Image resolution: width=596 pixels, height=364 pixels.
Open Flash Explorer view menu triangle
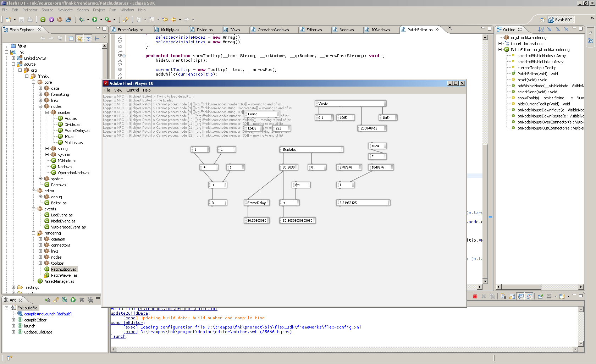point(104,37)
